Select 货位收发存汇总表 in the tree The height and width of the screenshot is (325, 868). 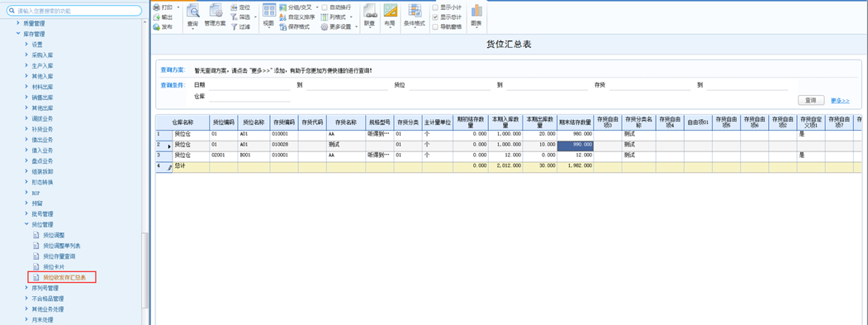click(x=64, y=277)
